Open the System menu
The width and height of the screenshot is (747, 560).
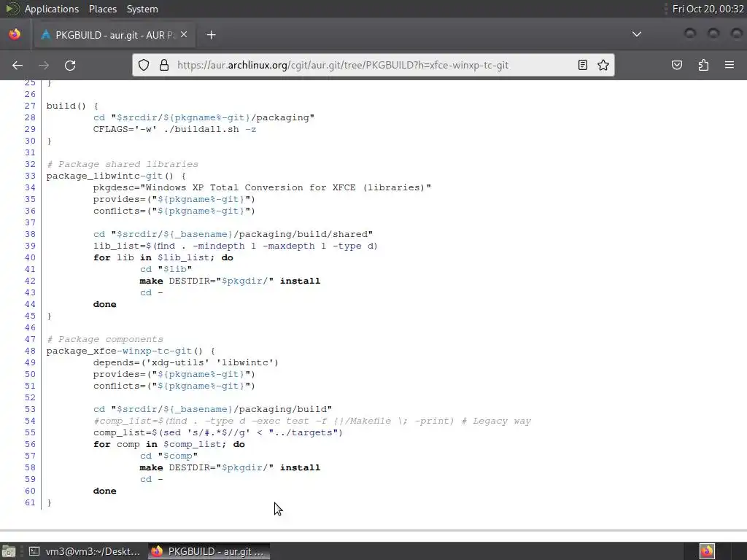142,9
